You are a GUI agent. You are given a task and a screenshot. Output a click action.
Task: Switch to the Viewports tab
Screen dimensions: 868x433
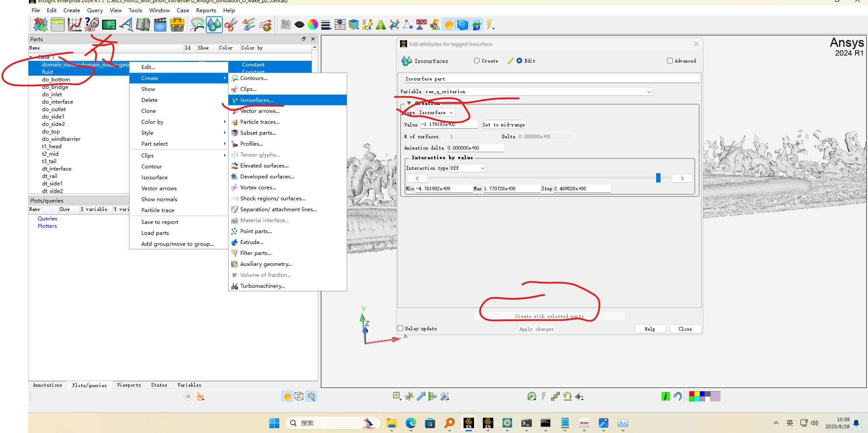pyautogui.click(x=129, y=385)
